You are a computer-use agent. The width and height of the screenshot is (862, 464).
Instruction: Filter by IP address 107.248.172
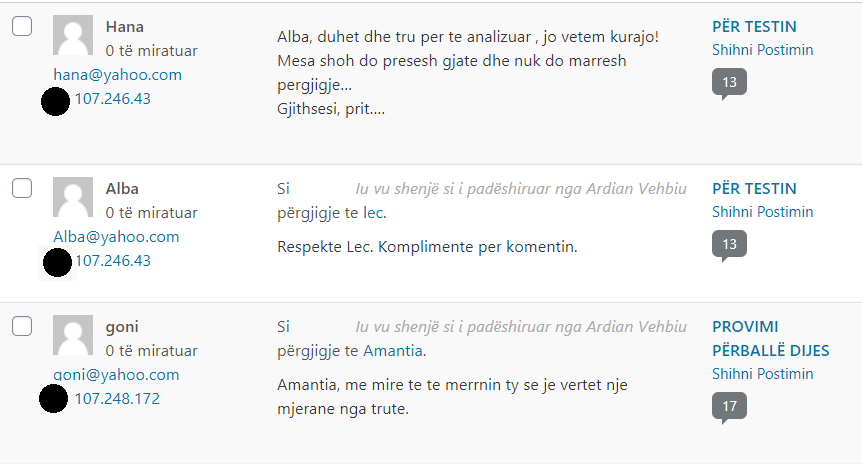coord(117,399)
